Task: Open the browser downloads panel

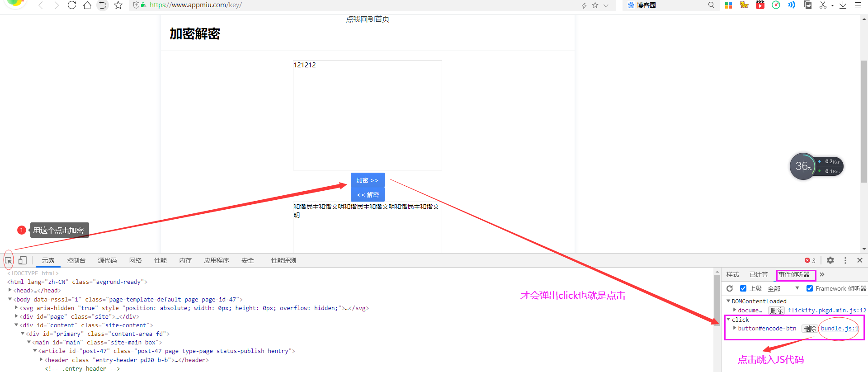Action: [x=843, y=5]
